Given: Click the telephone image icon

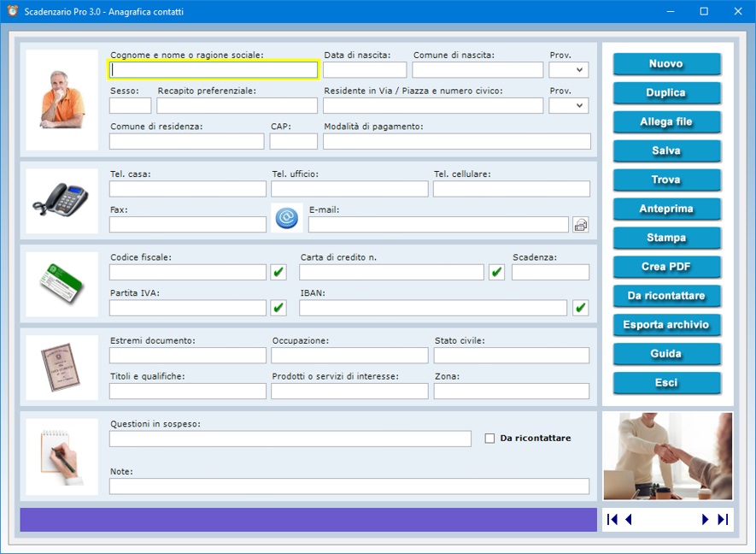Looking at the screenshot, I should 62,201.
